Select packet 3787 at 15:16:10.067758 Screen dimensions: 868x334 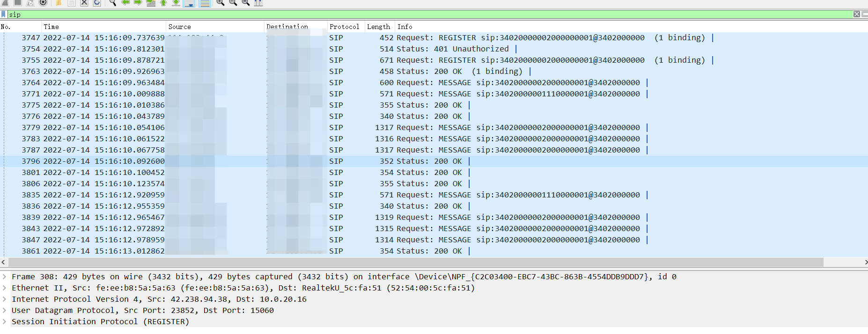click(434, 150)
